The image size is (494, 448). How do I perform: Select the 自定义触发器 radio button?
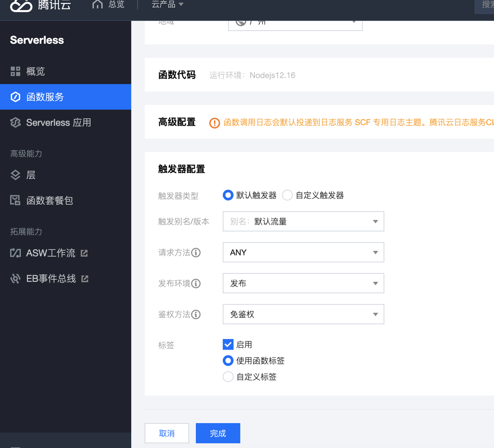(x=287, y=195)
